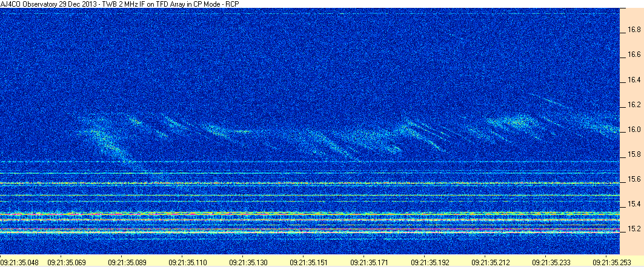Screen dimensions: 644x267
Task: Click the 09:21:35.212 time label
Action: (491, 262)
